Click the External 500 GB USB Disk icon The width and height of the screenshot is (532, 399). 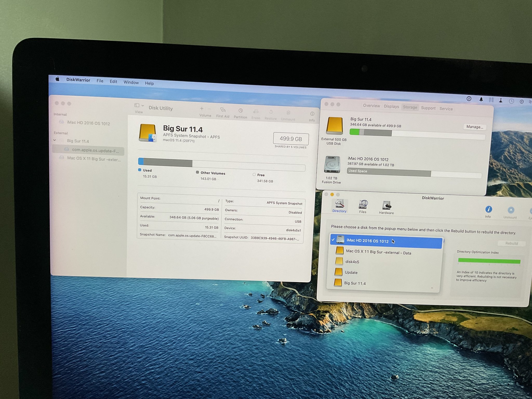tap(334, 126)
